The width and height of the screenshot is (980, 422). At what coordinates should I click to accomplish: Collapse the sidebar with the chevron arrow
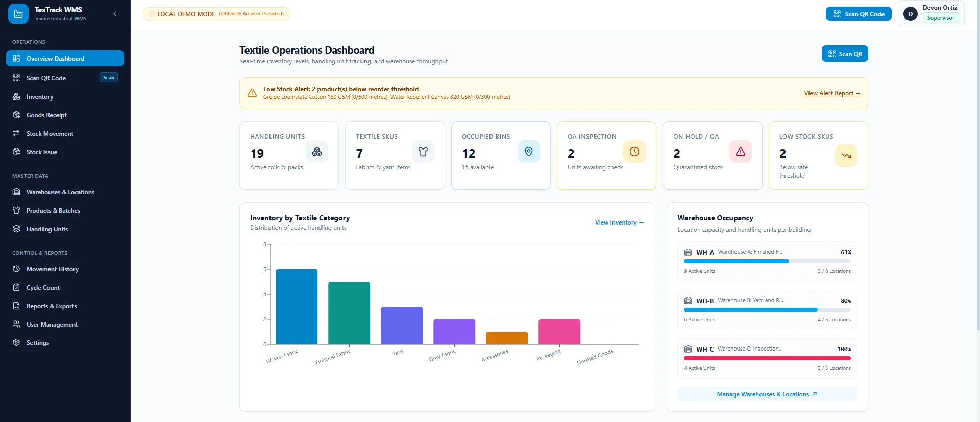[x=115, y=14]
